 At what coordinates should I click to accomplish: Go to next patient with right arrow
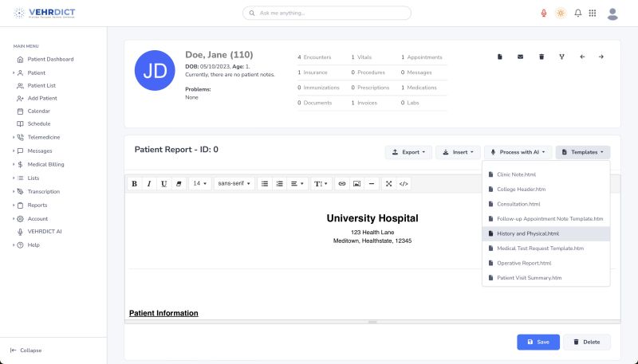(601, 57)
